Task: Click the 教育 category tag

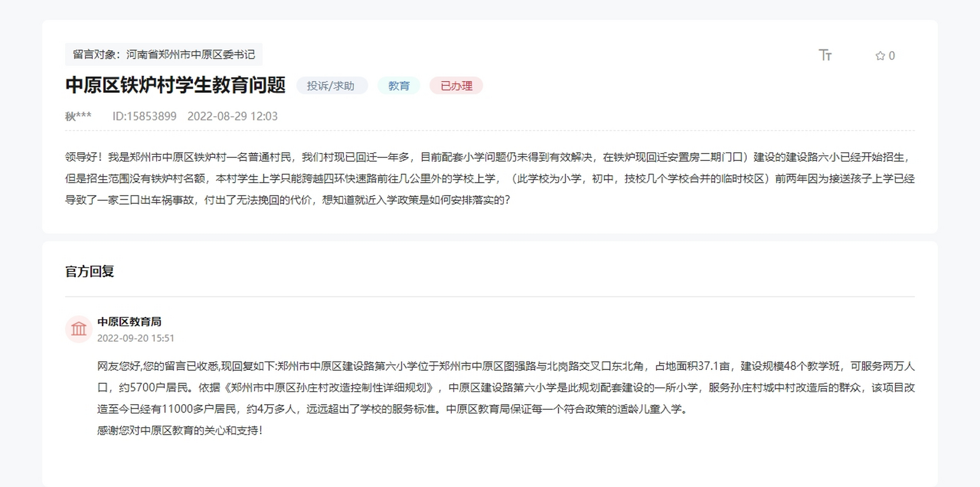Action: click(x=399, y=86)
